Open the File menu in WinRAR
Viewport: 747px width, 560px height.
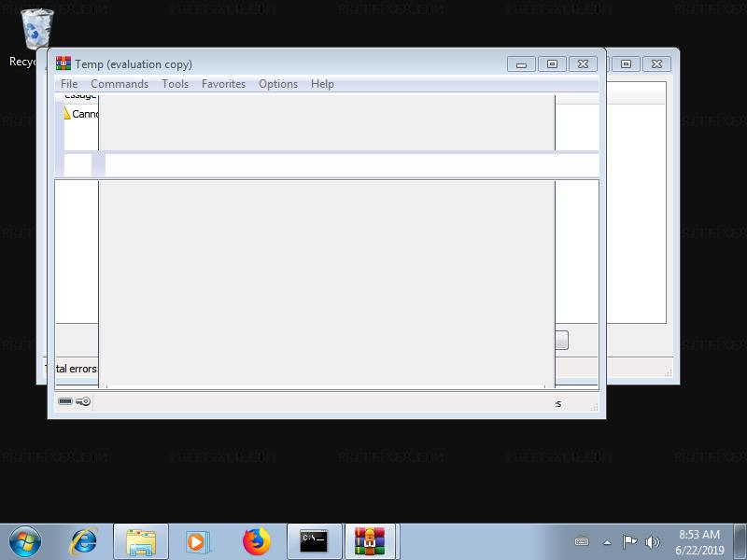[69, 84]
